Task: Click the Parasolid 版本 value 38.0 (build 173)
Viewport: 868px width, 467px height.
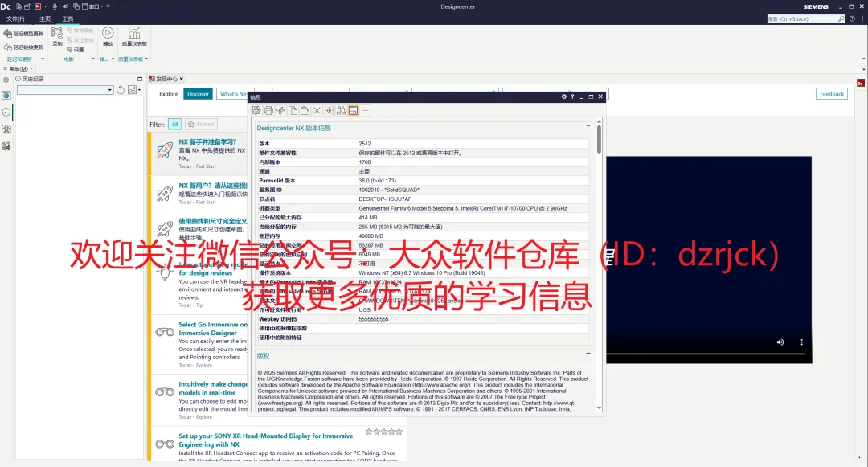Action: pos(377,180)
